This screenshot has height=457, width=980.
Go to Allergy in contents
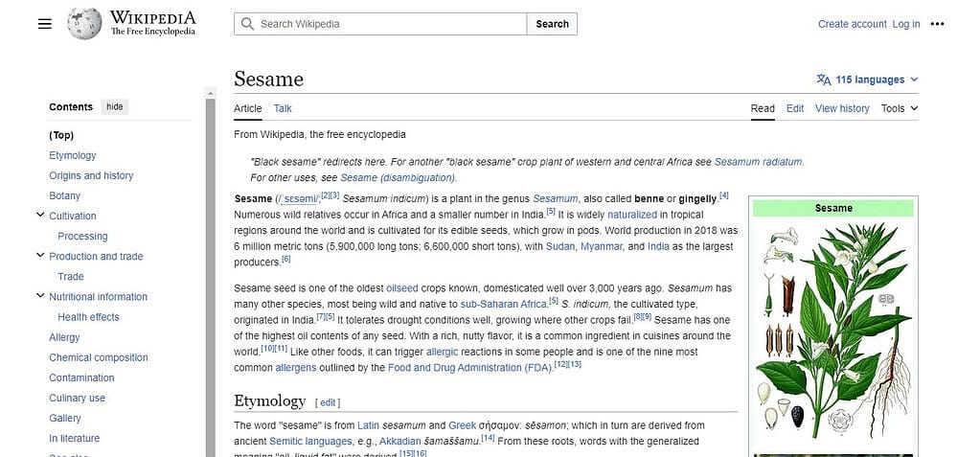(x=64, y=337)
